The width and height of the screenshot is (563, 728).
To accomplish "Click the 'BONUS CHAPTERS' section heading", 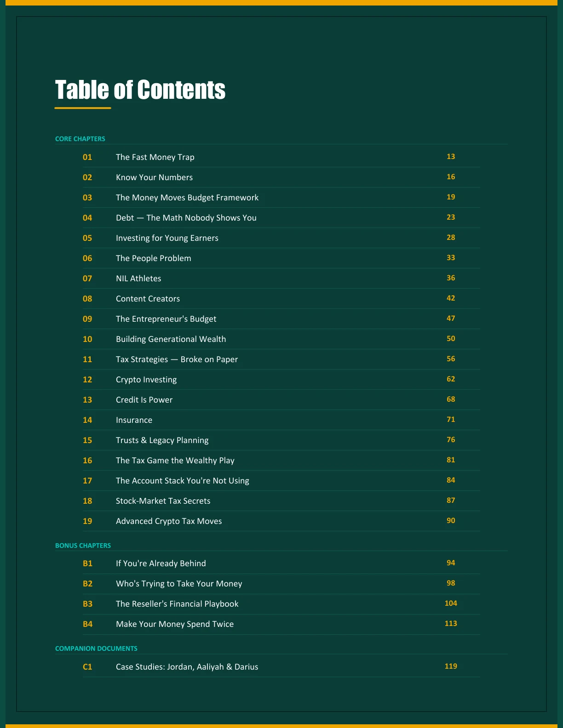I will 83,546.
